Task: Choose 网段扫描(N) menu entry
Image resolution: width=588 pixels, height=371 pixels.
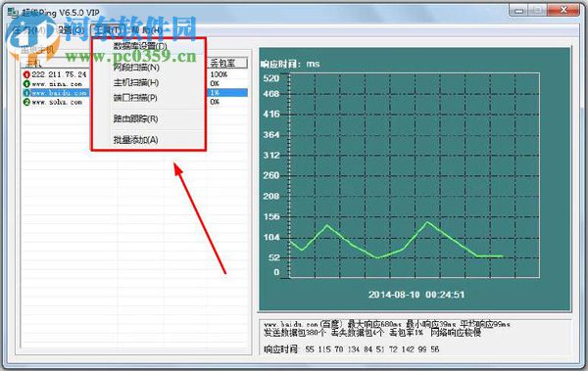Action: coord(136,68)
